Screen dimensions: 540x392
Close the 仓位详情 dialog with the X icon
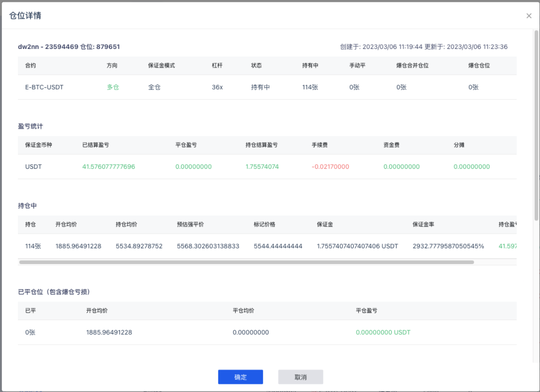pyautogui.click(x=529, y=16)
